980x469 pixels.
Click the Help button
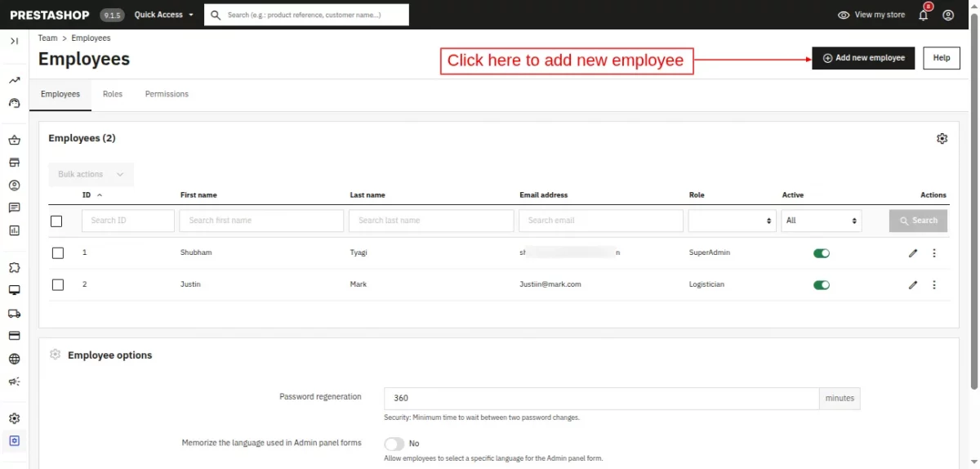point(942,58)
